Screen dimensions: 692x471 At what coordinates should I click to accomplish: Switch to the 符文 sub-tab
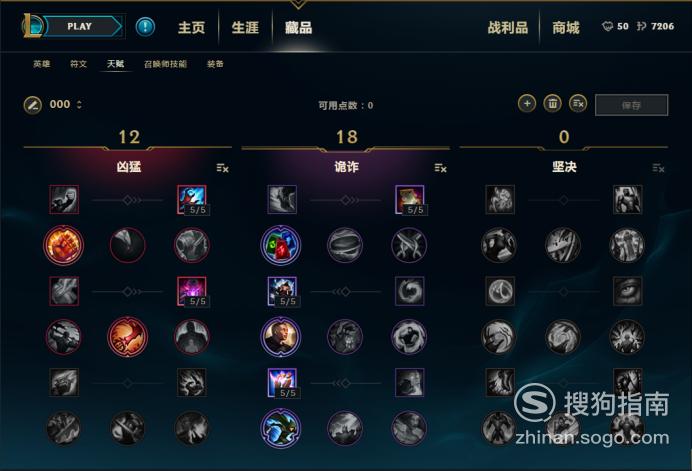79,64
